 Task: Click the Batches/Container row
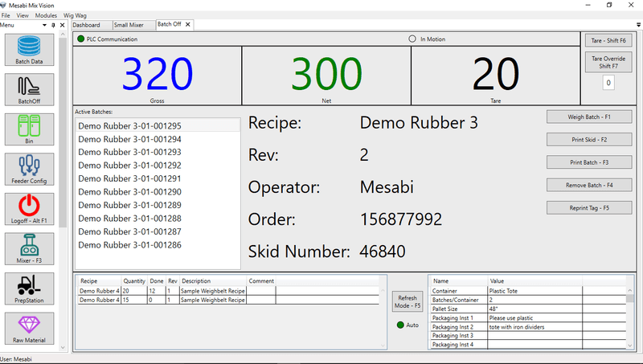528,300
